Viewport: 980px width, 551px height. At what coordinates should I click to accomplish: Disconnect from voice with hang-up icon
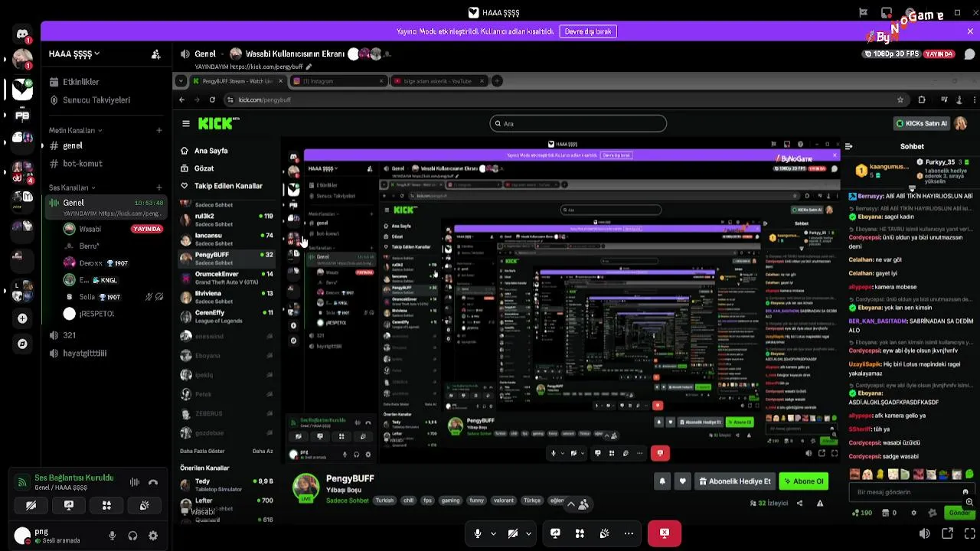[x=153, y=482]
